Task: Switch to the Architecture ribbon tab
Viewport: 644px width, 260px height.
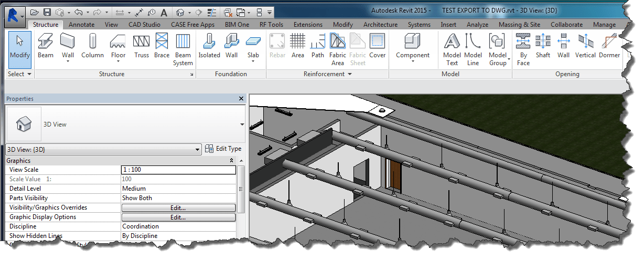Action: tap(380, 25)
